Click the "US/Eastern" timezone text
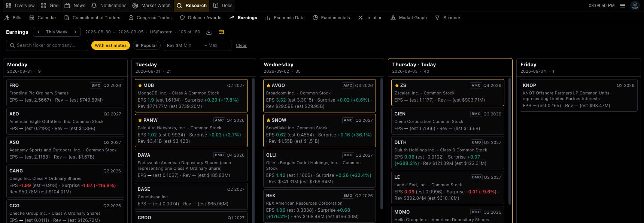Image resolution: width=644 pixels, height=223 pixels. pos(161,32)
